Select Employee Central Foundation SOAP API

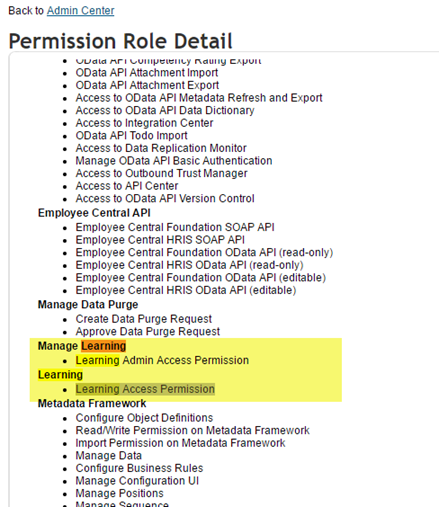(175, 227)
